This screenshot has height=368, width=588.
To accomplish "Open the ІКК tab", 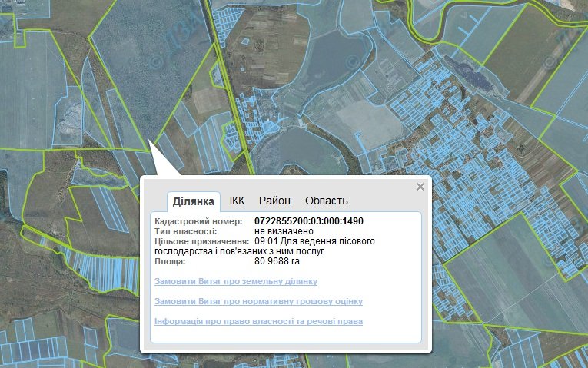I will [x=237, y=201].
